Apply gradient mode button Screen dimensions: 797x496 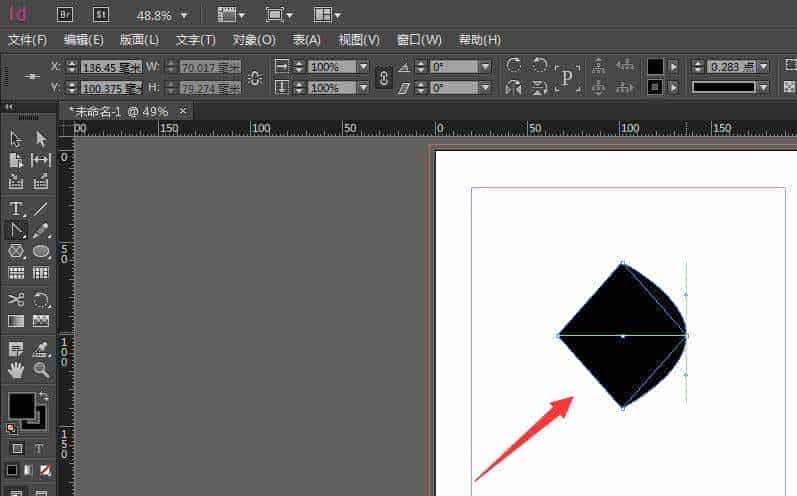point(28,471)
